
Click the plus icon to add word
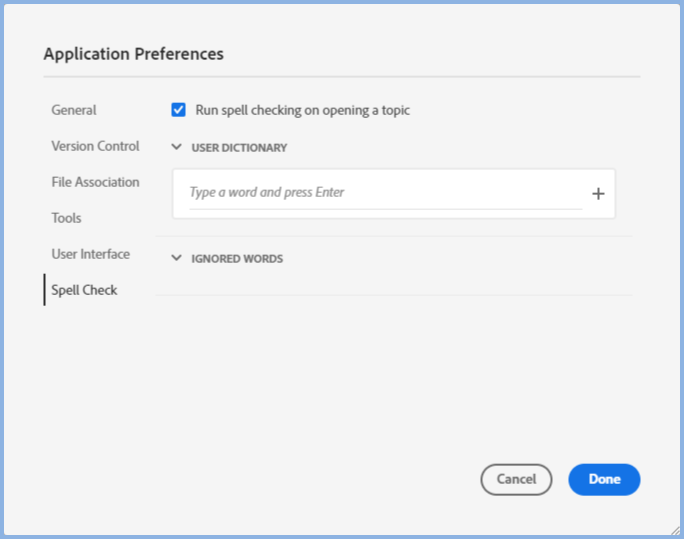[598, 194]
